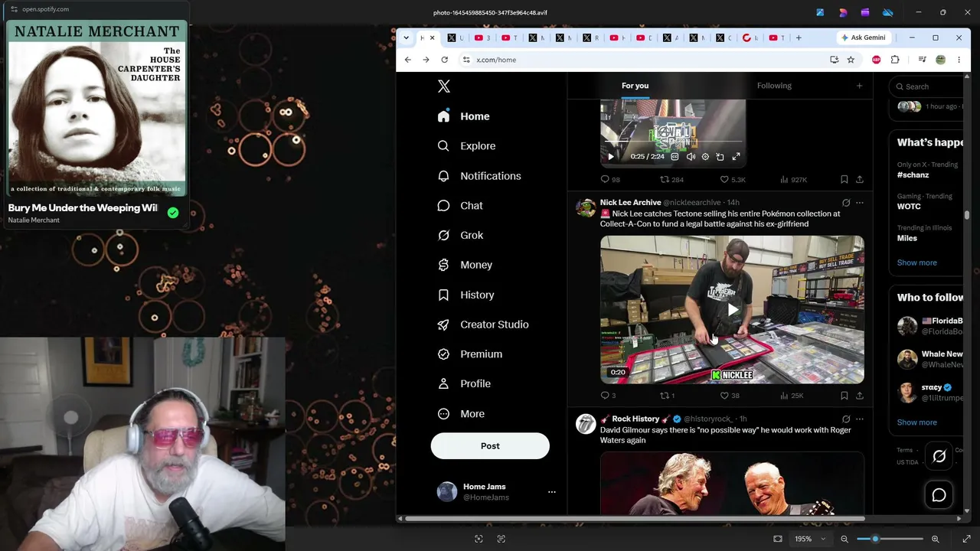Open the floating chat messages button
The image size is (980, 551).
coord(939,495)
